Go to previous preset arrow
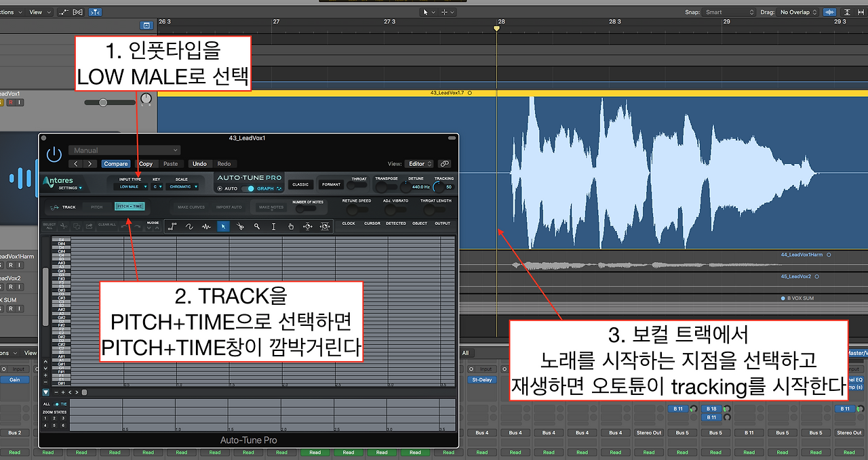868x460 pixels. tap(76, 164)
